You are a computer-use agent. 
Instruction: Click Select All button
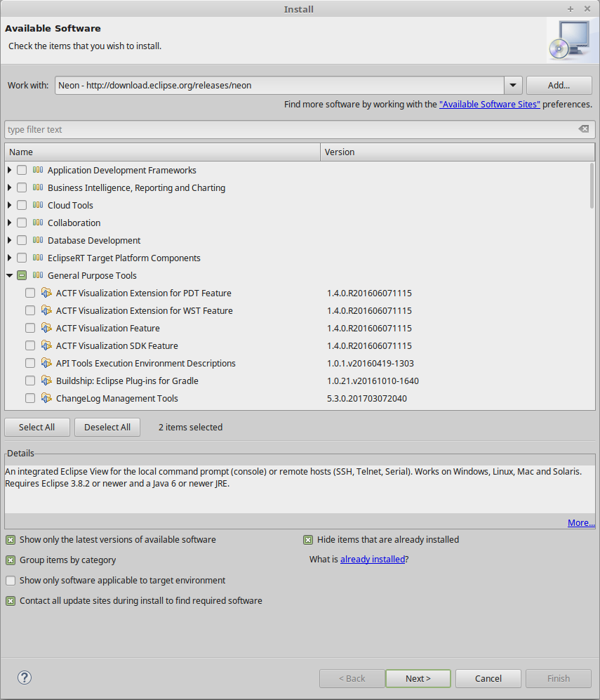point(37,428)
